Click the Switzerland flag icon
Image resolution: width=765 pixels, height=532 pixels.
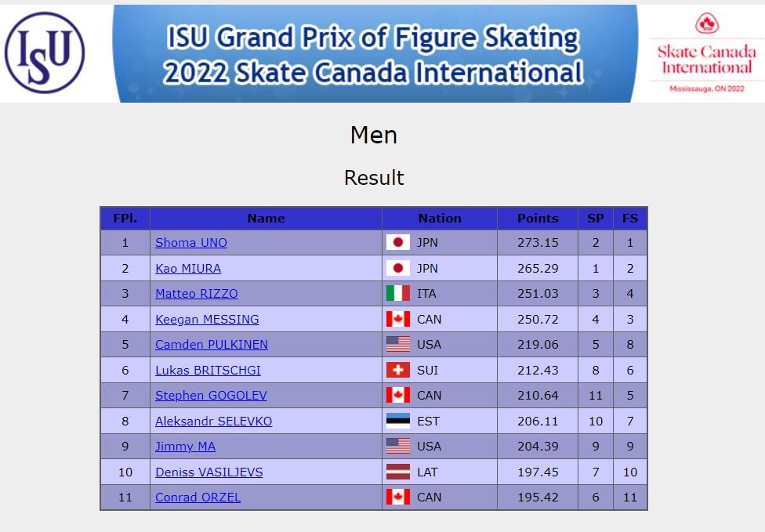click(x=397, y=370)
